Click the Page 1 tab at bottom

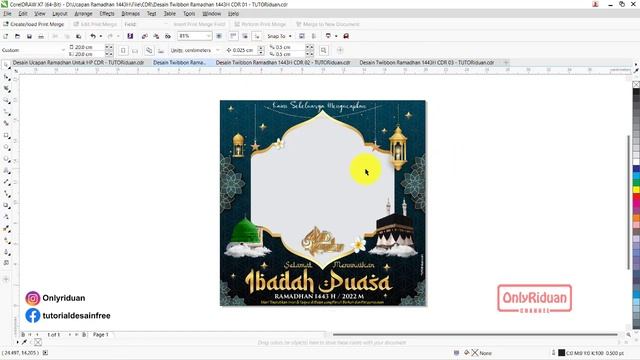coord(101,335)
